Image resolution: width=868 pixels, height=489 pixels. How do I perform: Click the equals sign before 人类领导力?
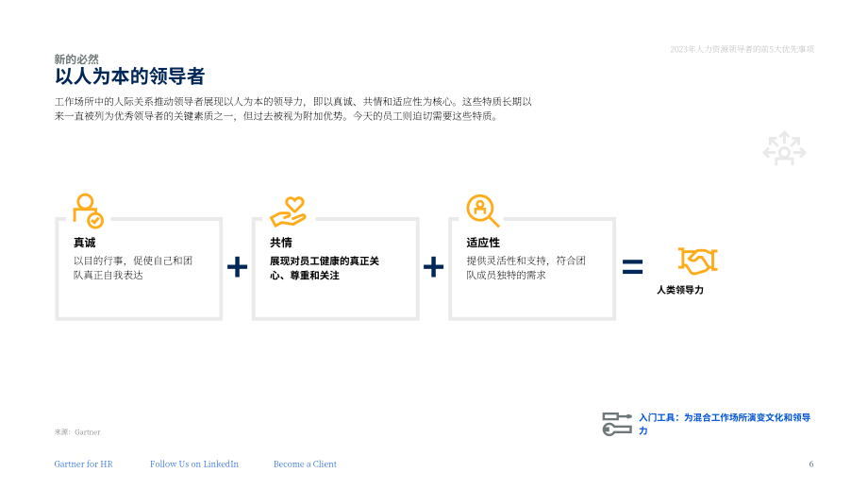coord(632,267)
